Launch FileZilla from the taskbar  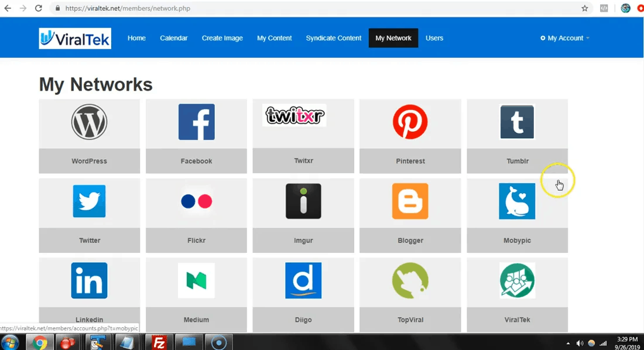tap(159, 342)
